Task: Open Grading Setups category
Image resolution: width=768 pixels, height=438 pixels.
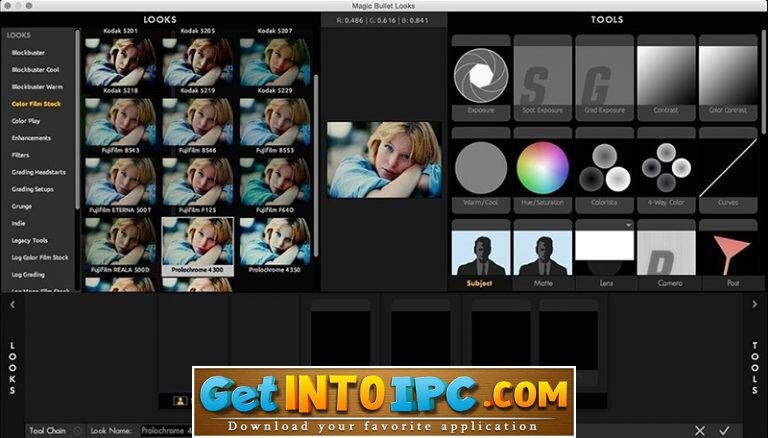Action: [x=33, y=189]
